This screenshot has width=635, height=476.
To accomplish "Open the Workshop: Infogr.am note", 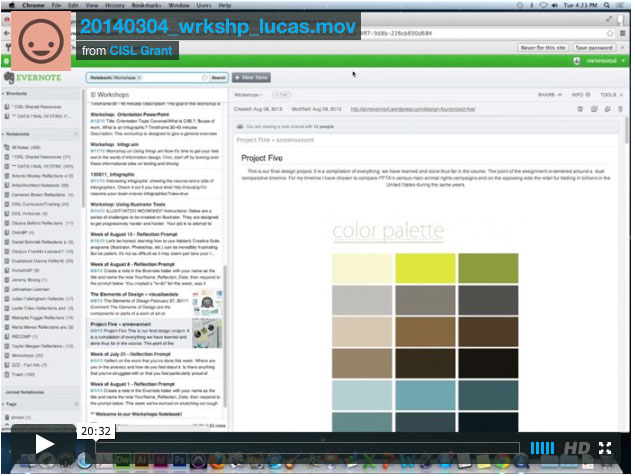I will click(x=155, y=154).
